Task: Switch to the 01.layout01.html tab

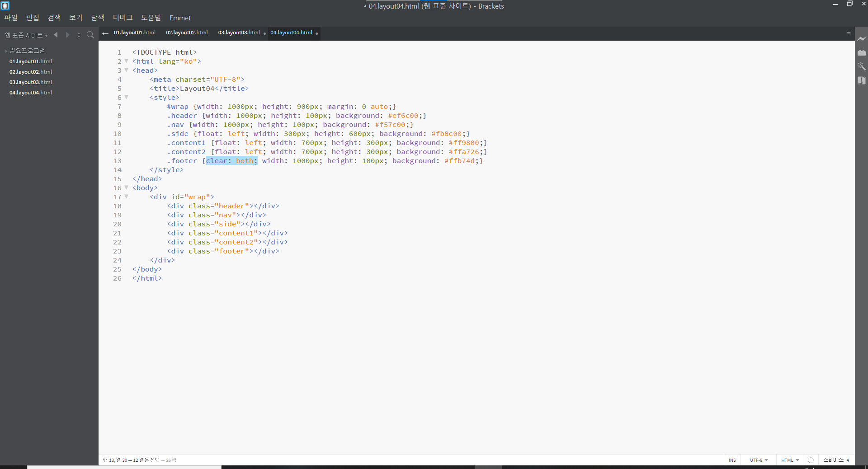Action: click(135, 33)
